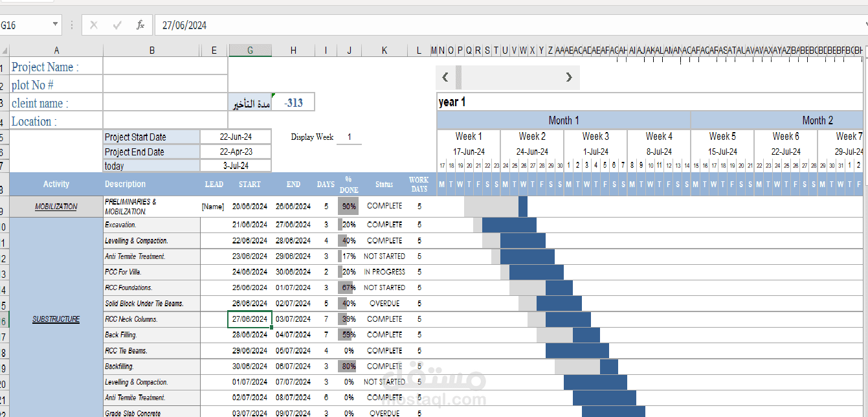Image resolution: width=868 pixels, height=417 pixels.
Task: Select column A header
Action: coord(56,51)
